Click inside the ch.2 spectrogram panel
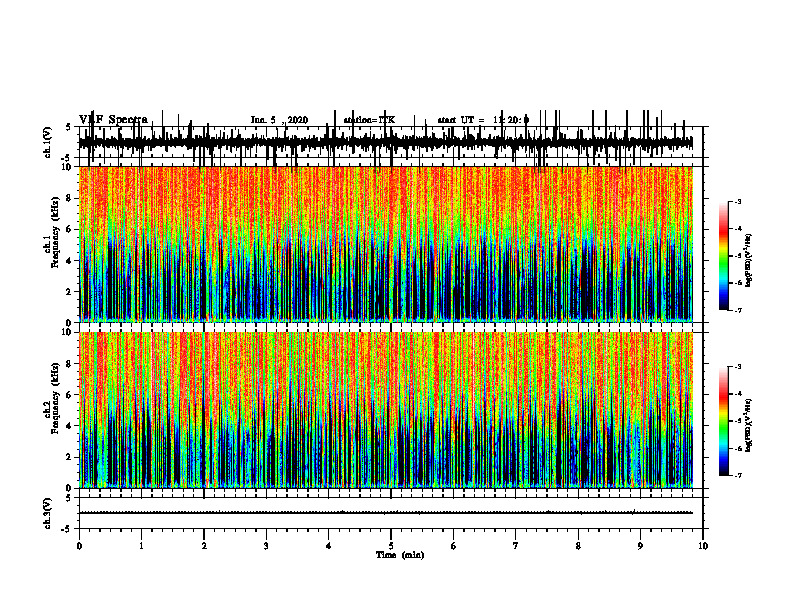The width and height of the screenshot is (792, 612). (386, 410)
